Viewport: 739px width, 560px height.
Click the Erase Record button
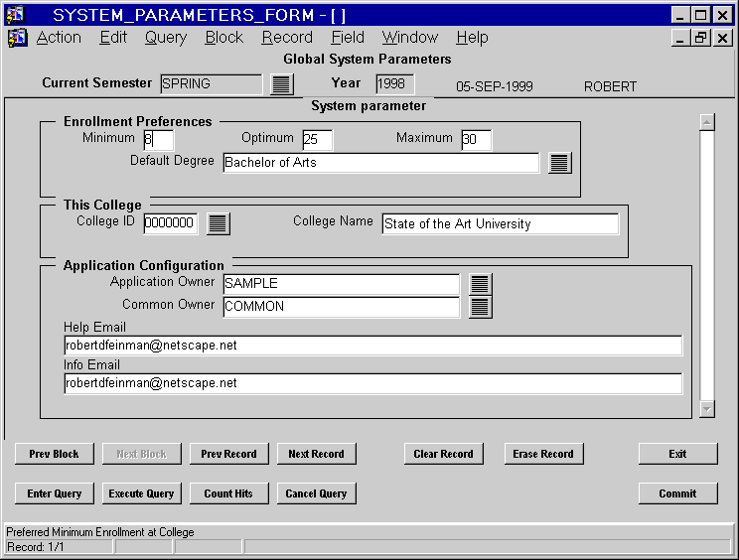point(543,454)
